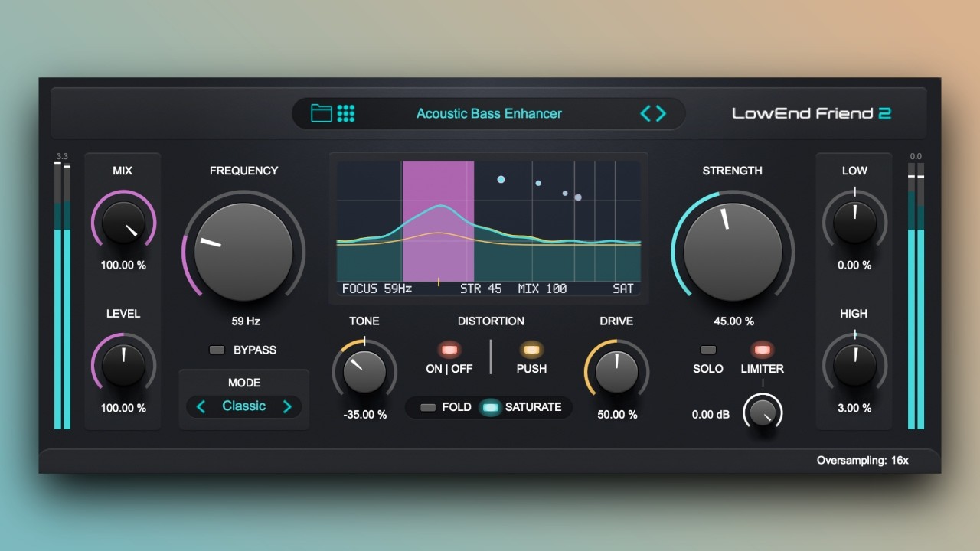Toggle the Limiter LED button
Screen dimensions: 980x551
coord(762,350)
